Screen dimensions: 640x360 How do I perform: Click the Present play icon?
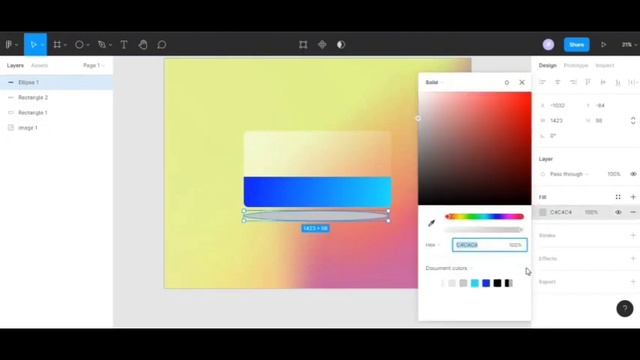tap(603, 44)
